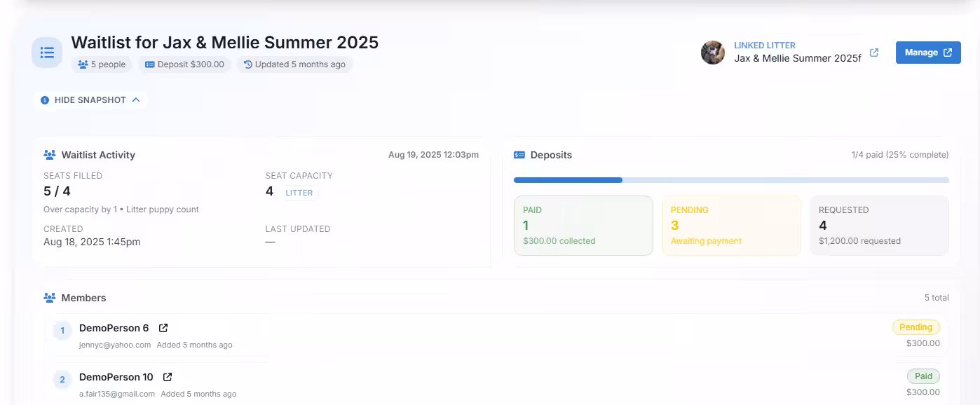Open the Jax & Mellie Summer 2025f link
Image resolution: width=980 pixels, height=405 pixels.
[797, 58]
